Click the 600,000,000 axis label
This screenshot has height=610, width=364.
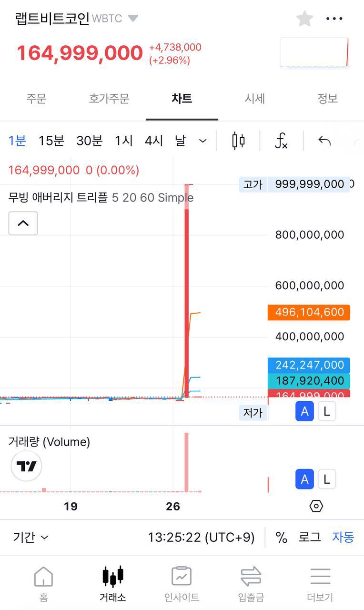pyautogui.click(x=310, y=285)
